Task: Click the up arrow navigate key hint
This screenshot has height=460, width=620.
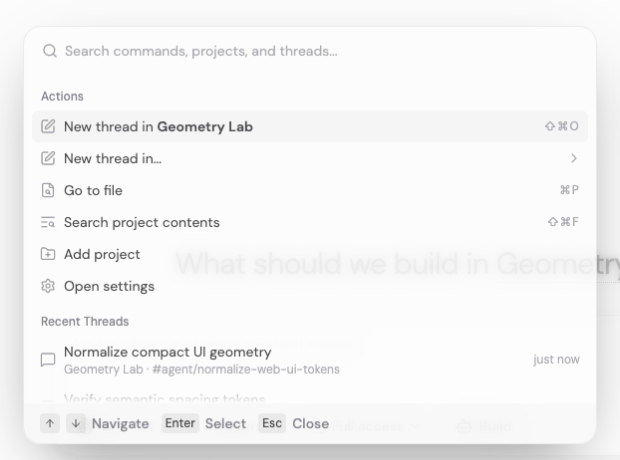Action: click(50, 424)
